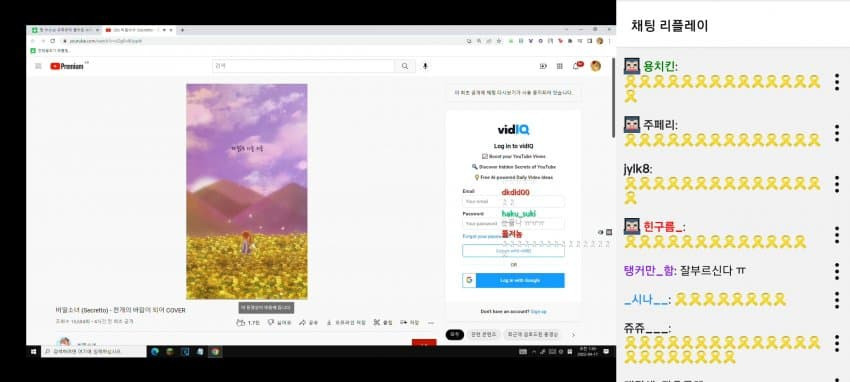This screenshot has width=850, height=382.
Task: Click the browser back arrow
Action: click(x=33, y=41)
